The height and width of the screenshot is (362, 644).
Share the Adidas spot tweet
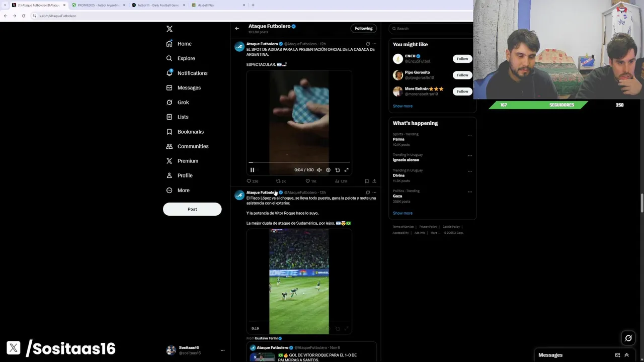[x=374, y=181]
